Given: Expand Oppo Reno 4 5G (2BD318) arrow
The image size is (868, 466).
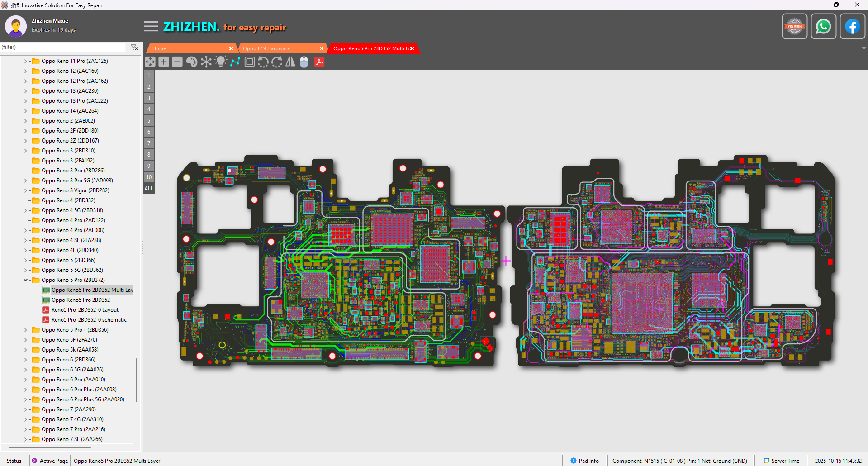Looking at the screenshot, I should tap(25, 210).
